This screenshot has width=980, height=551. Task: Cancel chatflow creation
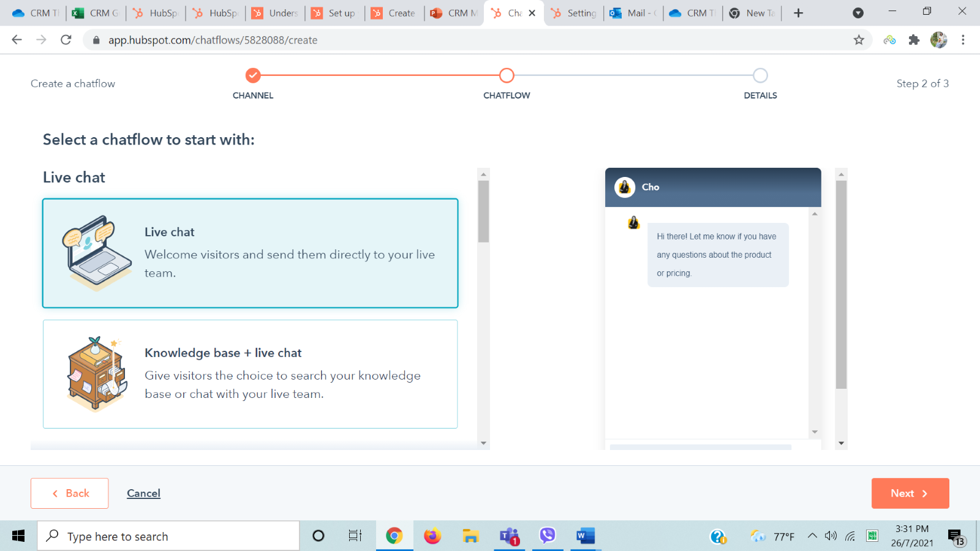[143, 493]
